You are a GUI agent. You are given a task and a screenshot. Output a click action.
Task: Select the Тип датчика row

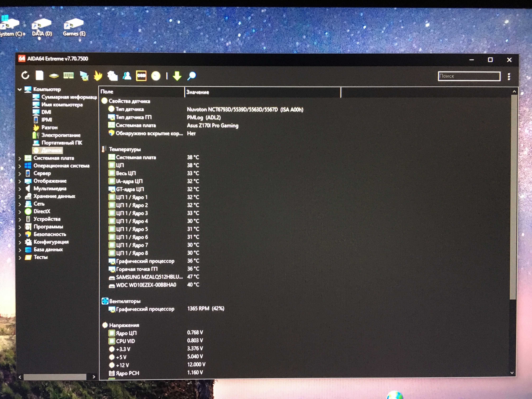[206, 109]
